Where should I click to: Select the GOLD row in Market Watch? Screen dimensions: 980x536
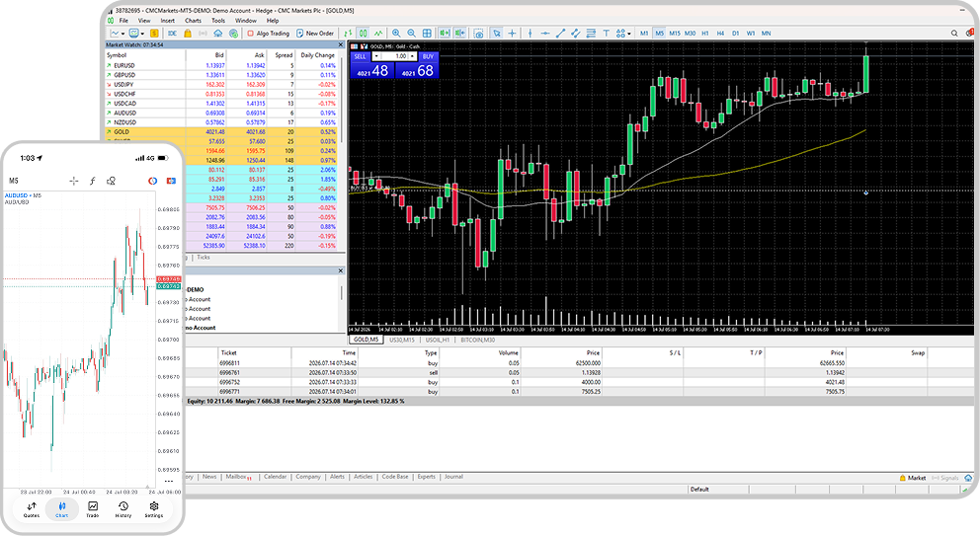[223, 132]
